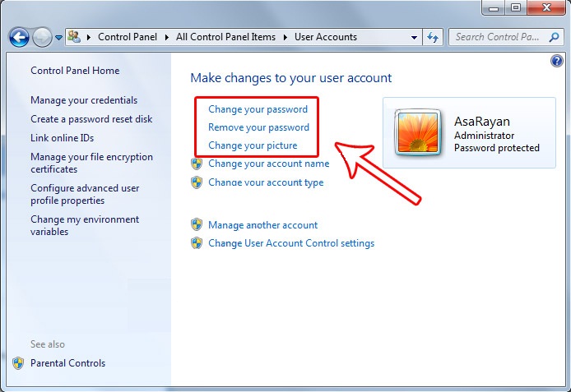
Task: Expand the address bar history dropdown
Action: [415, 37]
